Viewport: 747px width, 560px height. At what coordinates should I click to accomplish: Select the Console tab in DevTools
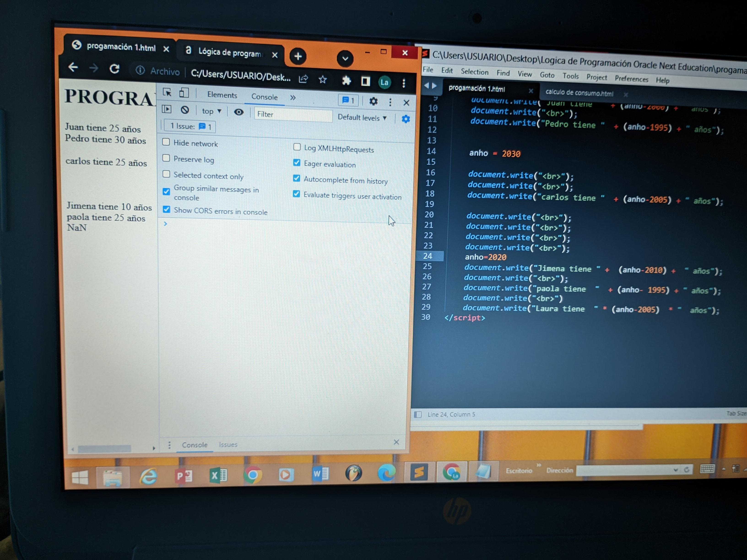click(264, 97)
